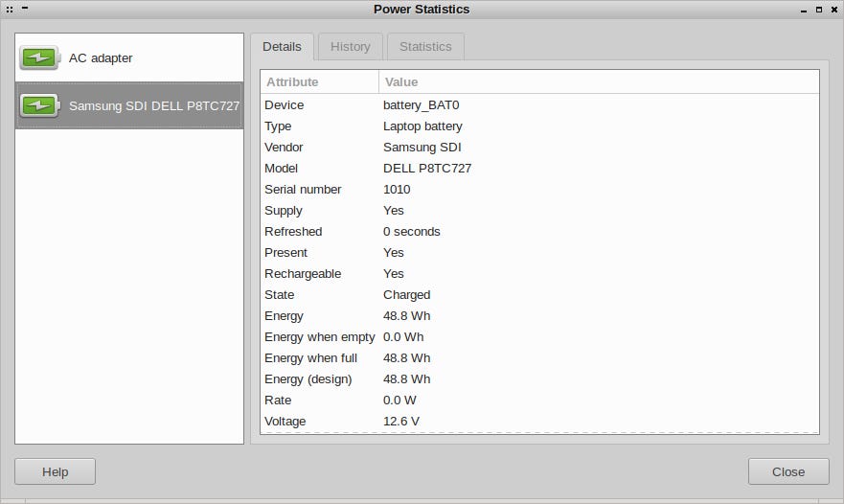Select the Serial number label
This screenshot has height=504, width=844.
click(303, 189)
